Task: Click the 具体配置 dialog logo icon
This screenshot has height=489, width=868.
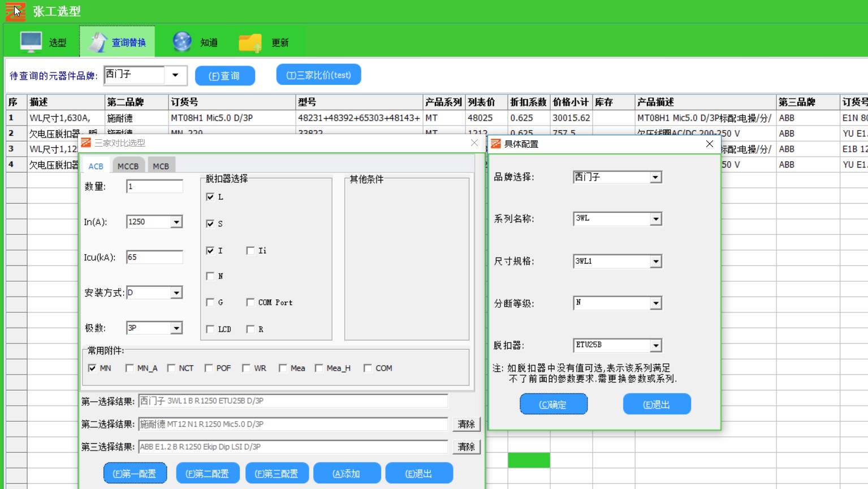Action: tap(496, 144)
